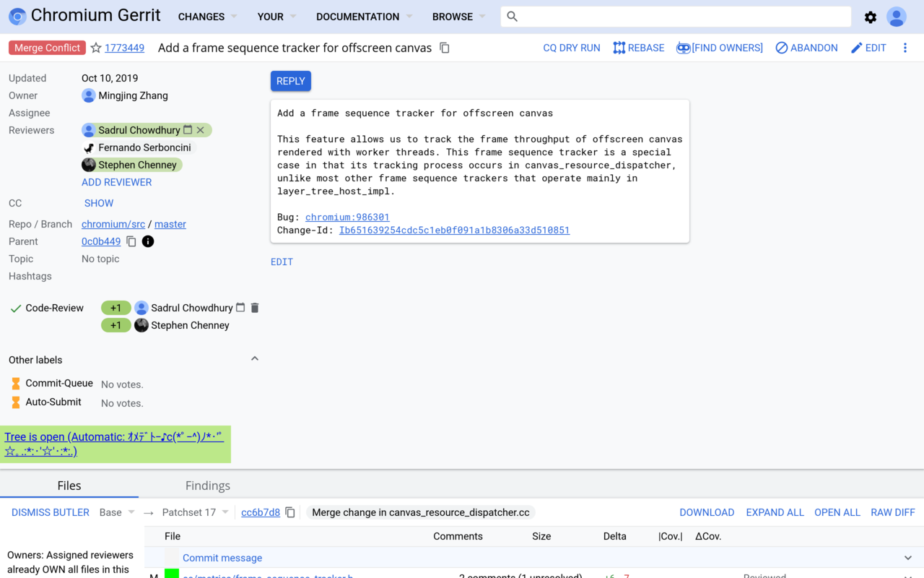Copy the change subject to clipboard
Viewport: 924px width, 578px height.
tap(445, 48)
